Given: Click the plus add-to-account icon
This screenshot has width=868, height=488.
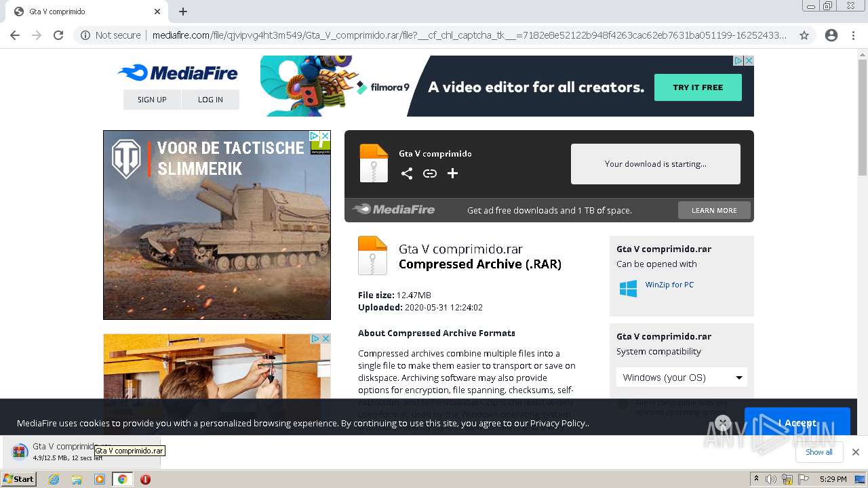Looking at the screenshot, I should 453,174.
